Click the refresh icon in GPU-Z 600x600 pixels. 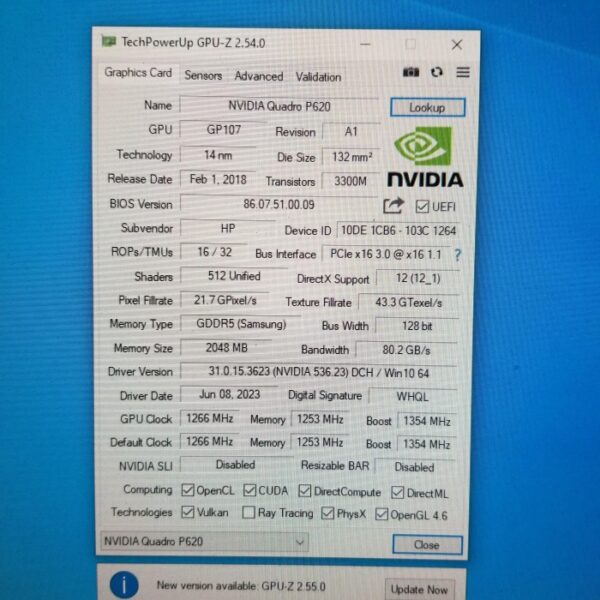[x=437, y=72]
